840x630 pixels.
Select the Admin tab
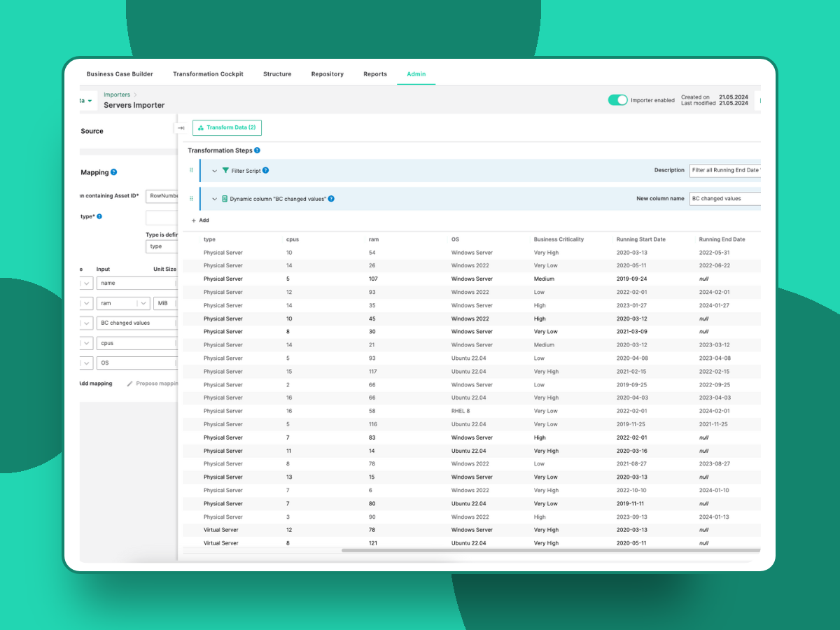coord(416,74)
